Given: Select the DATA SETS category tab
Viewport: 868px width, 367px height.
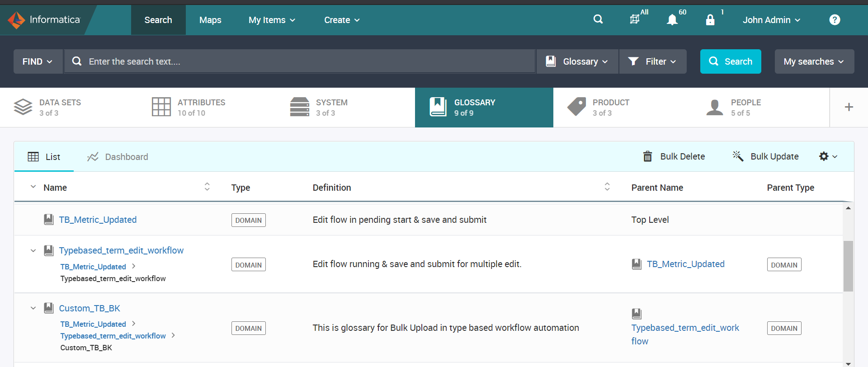Looking at the screenshot, I should point(69,107).
